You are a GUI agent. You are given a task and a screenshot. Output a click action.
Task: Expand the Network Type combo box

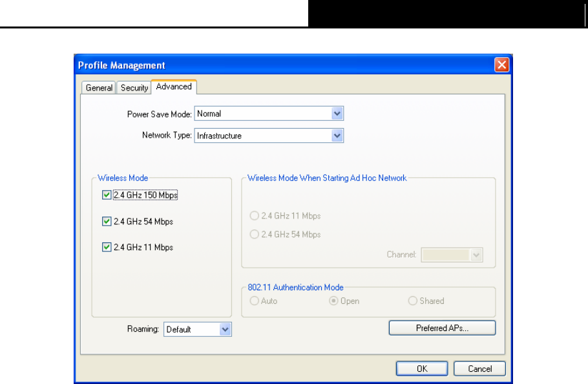click(x=269, y=136)
